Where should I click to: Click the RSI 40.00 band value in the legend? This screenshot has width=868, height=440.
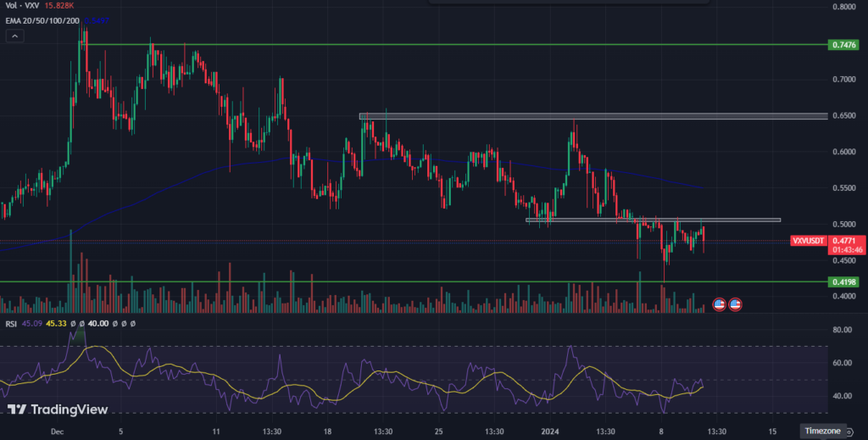(x=98, y=323)
